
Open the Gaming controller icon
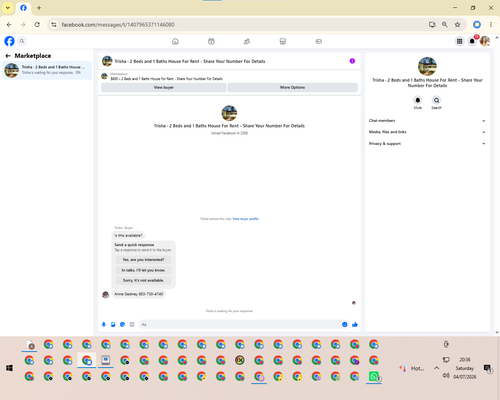coord(319,41)
